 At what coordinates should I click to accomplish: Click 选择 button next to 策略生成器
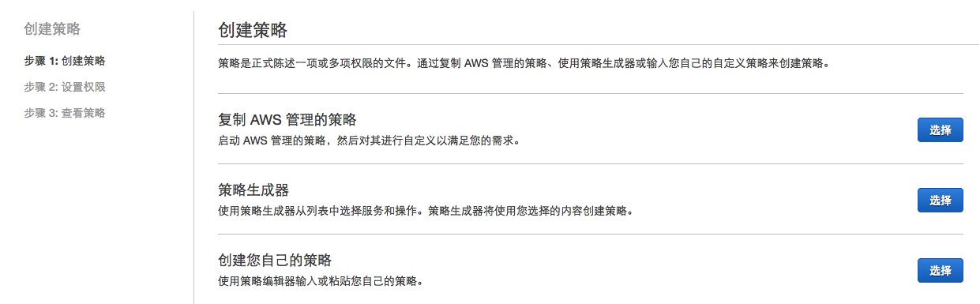click(940, 201)
